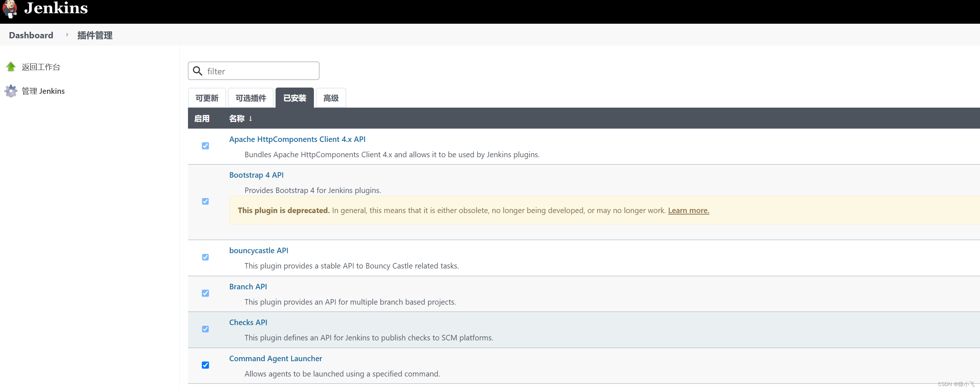Click the sort arrow next to 名称
Image resolution: width=980 pixels, height=390 pixels.
click(x=251, y=119)
